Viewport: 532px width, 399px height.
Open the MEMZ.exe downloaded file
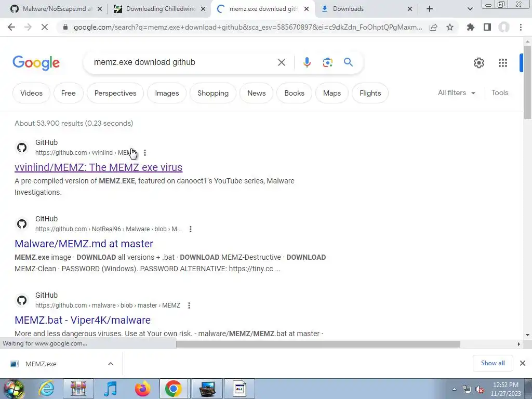pos(41,364)
